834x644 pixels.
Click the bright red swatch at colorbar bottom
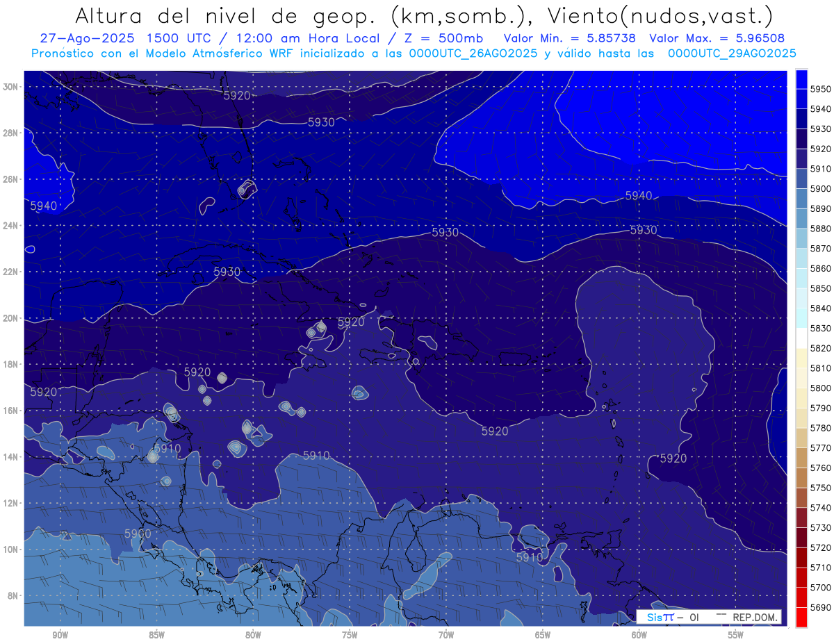801,618
